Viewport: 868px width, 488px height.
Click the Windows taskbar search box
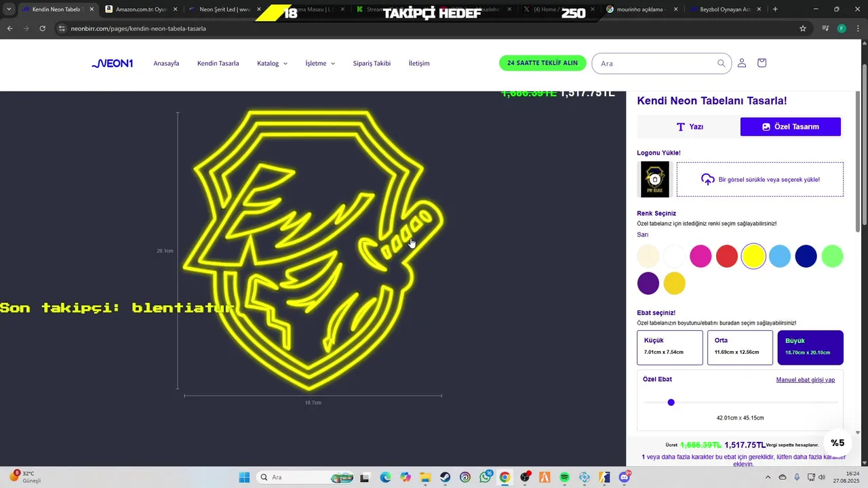click(x=307, y=477)
